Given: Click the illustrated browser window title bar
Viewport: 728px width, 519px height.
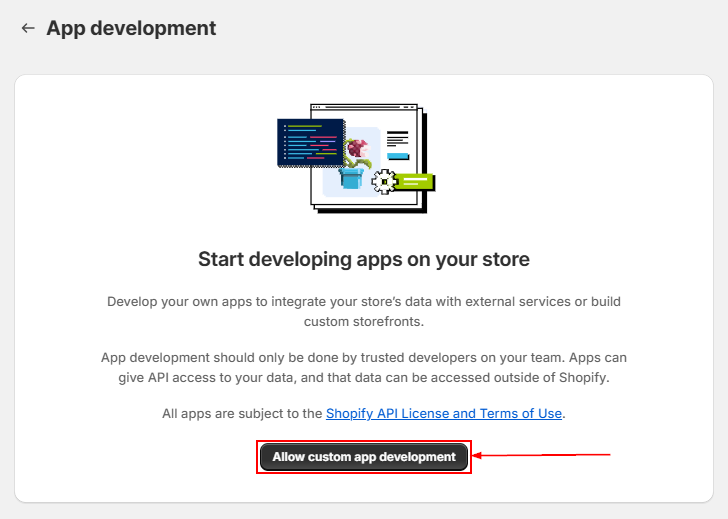Looking at the screenshot, I should click(365, 108).
